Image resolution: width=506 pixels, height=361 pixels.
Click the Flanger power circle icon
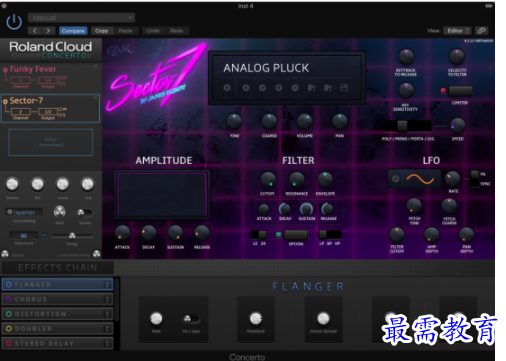click(9, 284)
